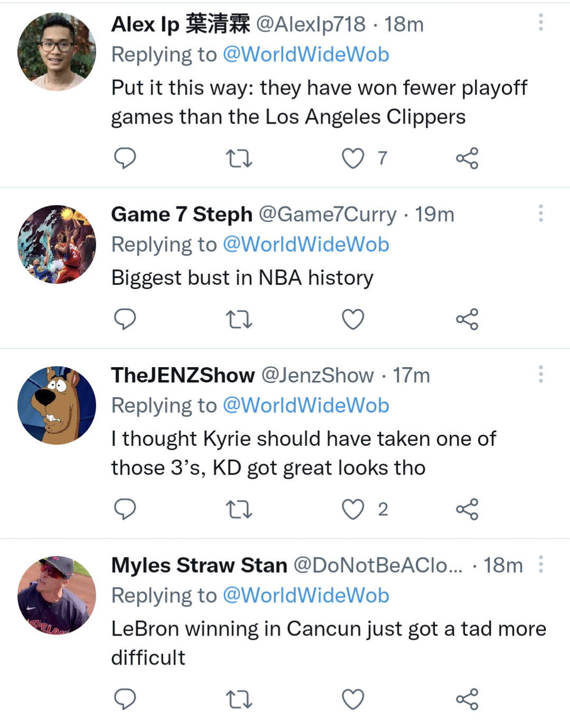Open Myles Straw Stan's profile name

199,565
